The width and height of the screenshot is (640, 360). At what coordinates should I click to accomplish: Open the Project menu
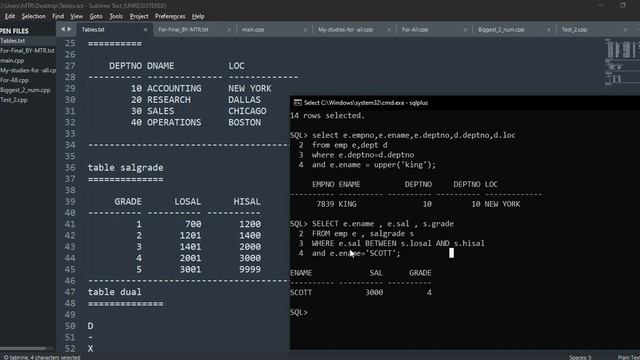pos(139,16)
